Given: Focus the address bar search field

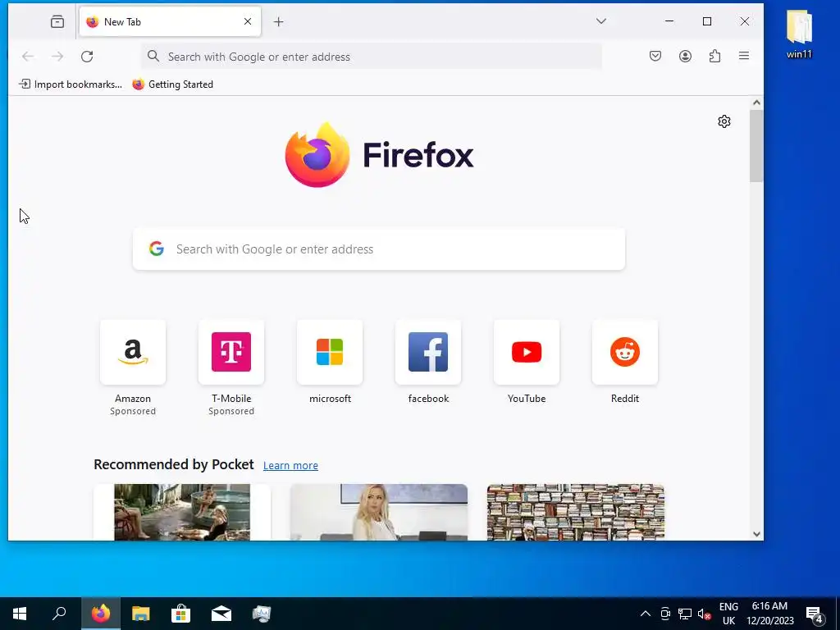Looking at the screenshot, I should pyautogui.click(x=372, y=57).
